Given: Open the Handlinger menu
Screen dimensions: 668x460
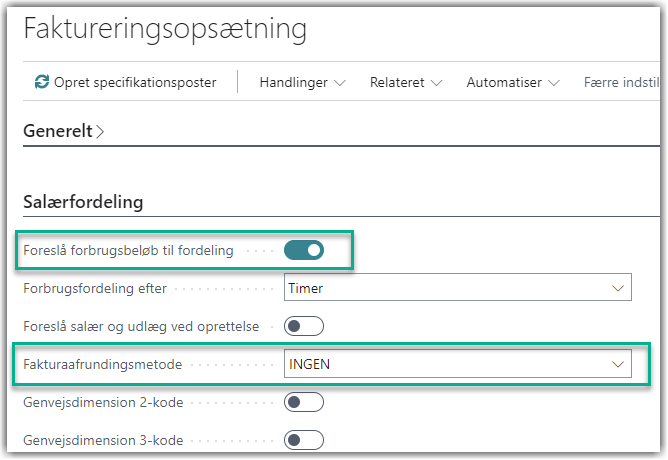Looking at the screenshot, I should tap(293, 82).
